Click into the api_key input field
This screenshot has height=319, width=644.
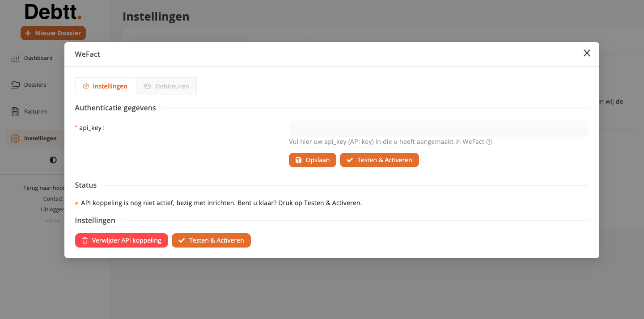(x=438, y=129)
